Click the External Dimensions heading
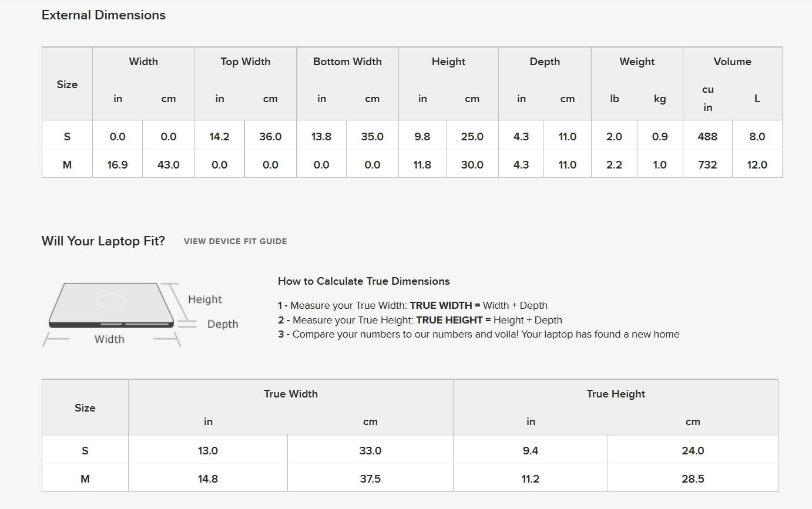Image resolution: width=812 pixels, height=509 pixels. click(103, 15)
